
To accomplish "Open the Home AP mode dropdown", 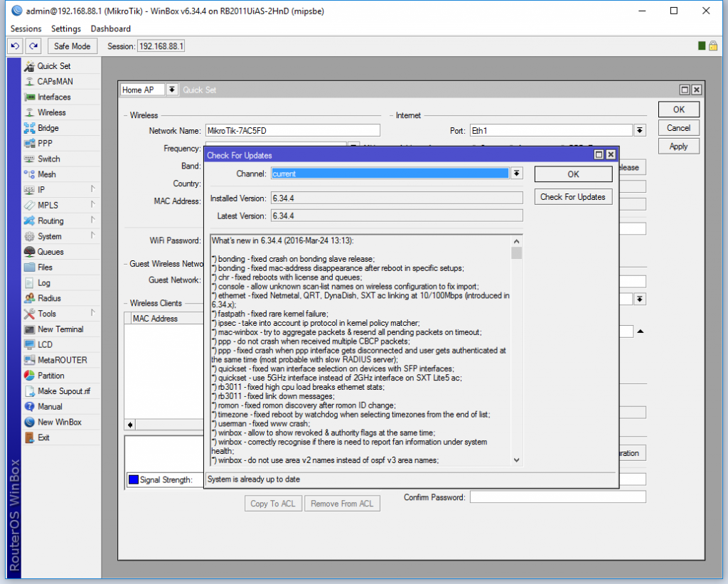I will 171,90.
